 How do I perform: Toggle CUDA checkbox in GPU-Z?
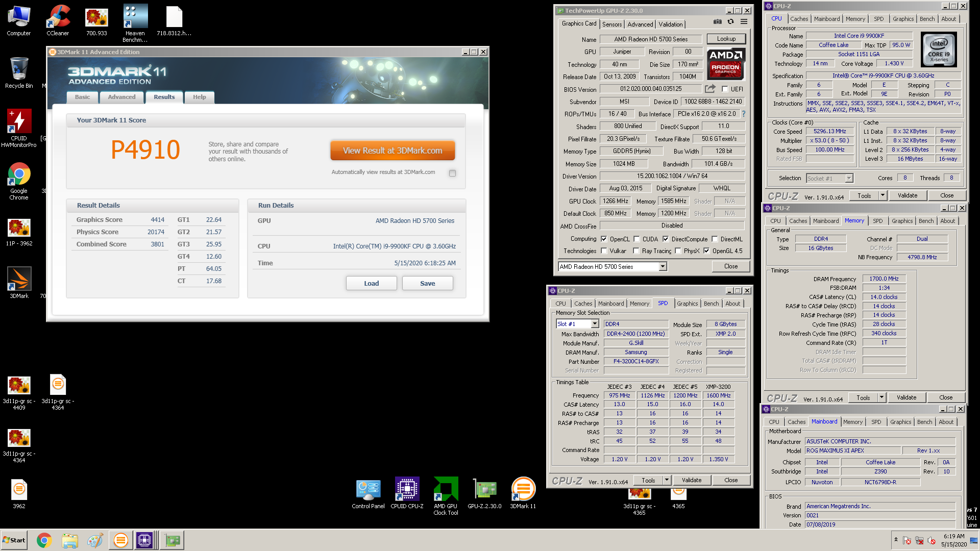click(636, 239)
